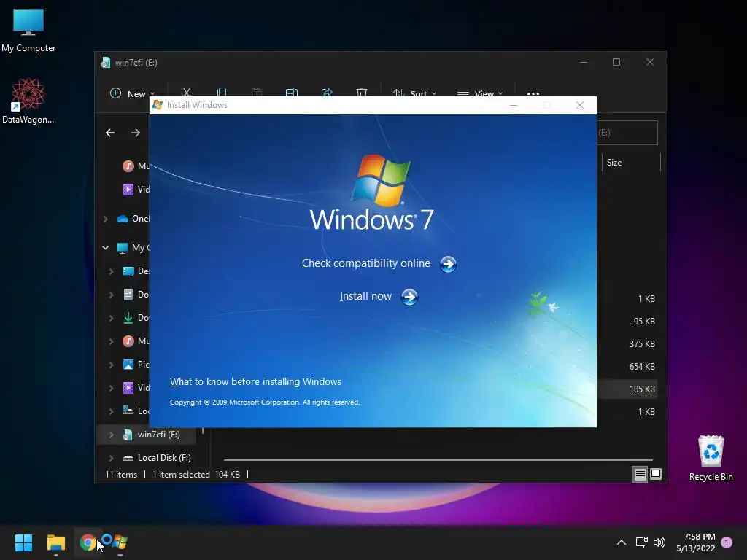Image resolution: width=747 pixels, height=560 pixels.
Task: Collapse the My Computer tree node
Action: (x=106, y=248)
